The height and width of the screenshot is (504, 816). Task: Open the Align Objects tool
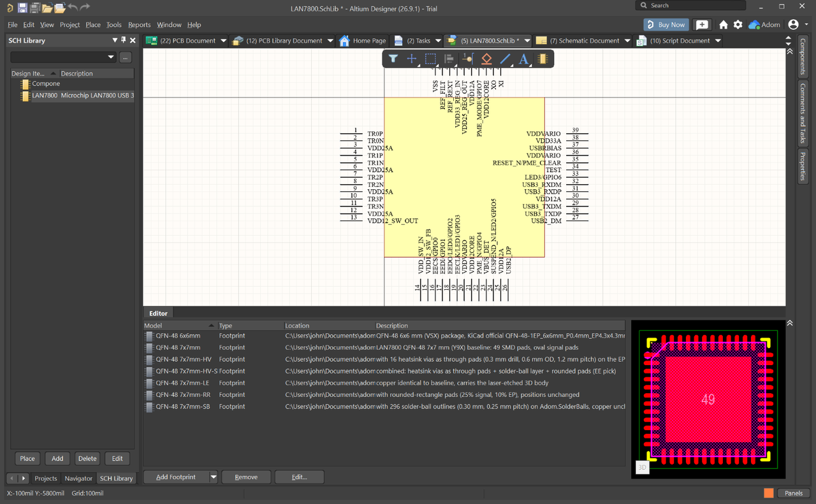tap(449, 59)
